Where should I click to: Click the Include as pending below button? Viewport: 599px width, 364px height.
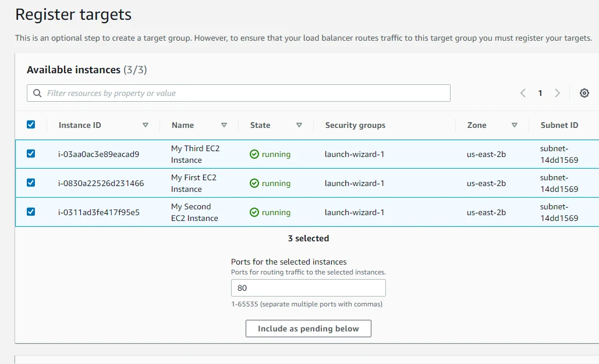pos(308,329)
